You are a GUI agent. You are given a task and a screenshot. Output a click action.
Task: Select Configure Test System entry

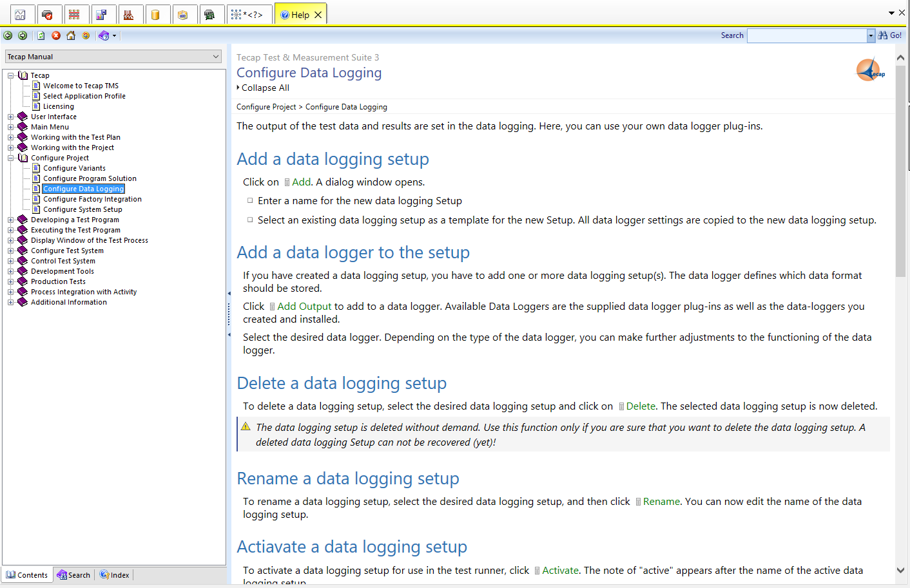(67, 251)
